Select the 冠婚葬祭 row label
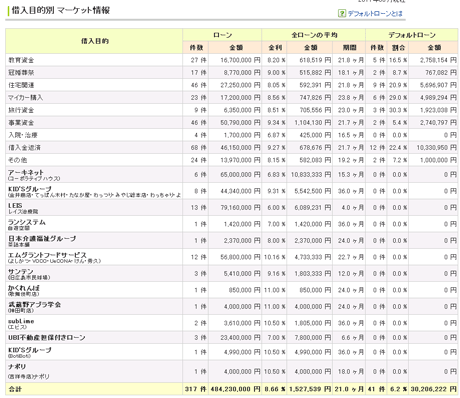460x398 pixels. (21, 73)
